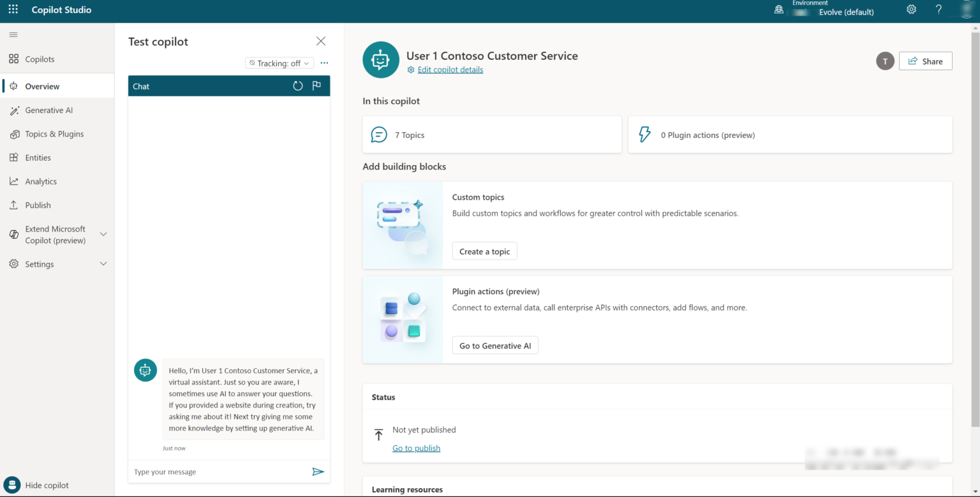Viewport: 980px width, 497px height.
Task: Open Publish using the upload icon
Action: (x=14, y=205)
